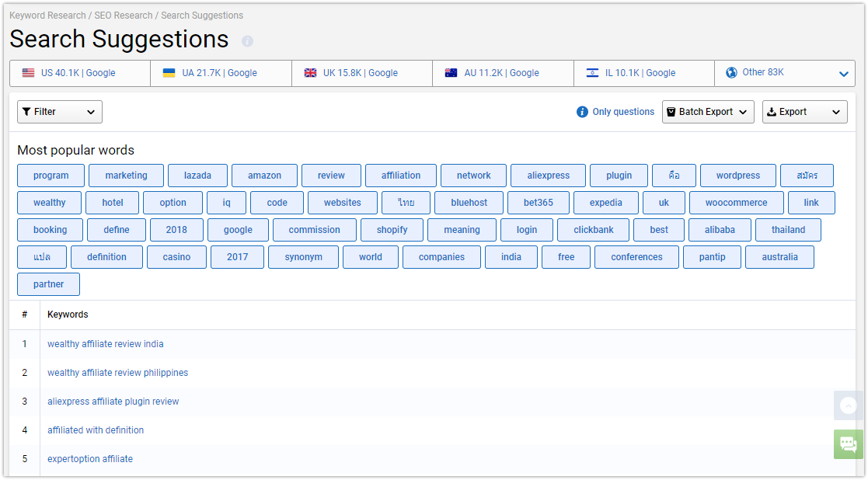Viewport: 868px width, 480px height.
Task: Click the booking word tag
Action: pyautogui.click(x=50, y=229)
